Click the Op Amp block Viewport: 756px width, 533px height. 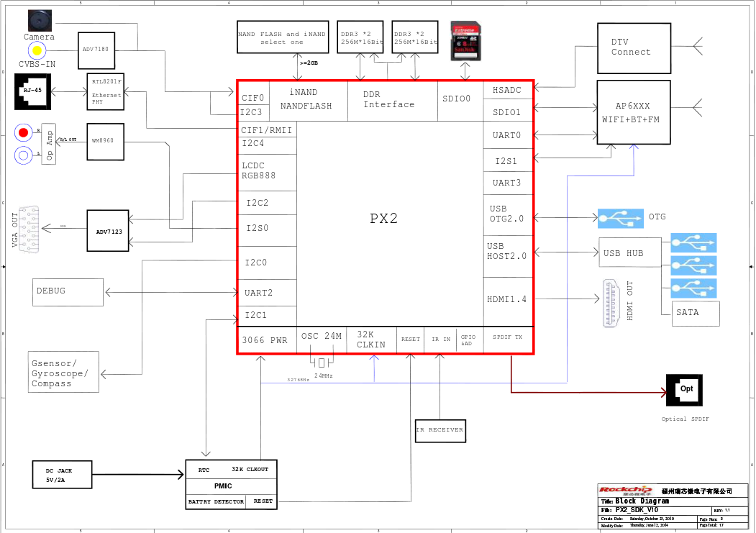(x=48, y=144)
